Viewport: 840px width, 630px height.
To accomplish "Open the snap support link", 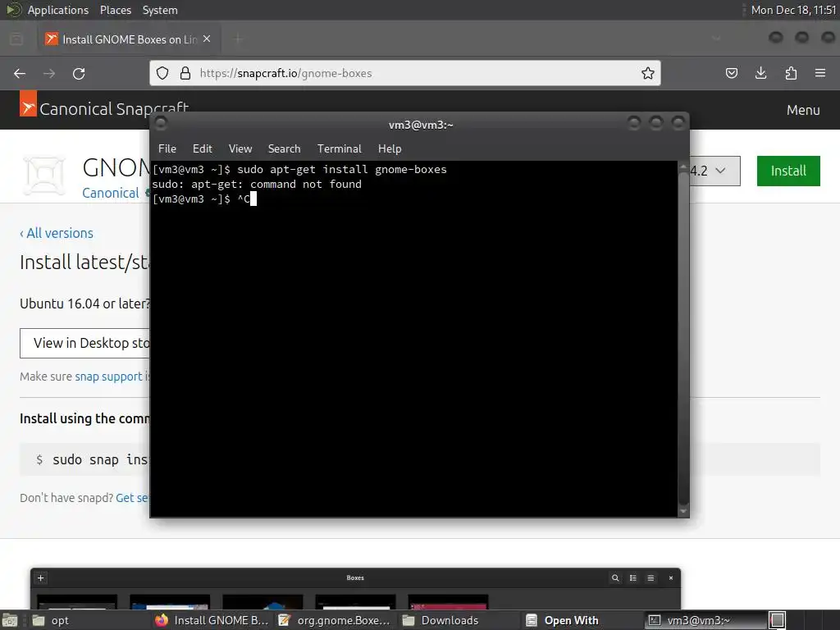I will point(109,377).
